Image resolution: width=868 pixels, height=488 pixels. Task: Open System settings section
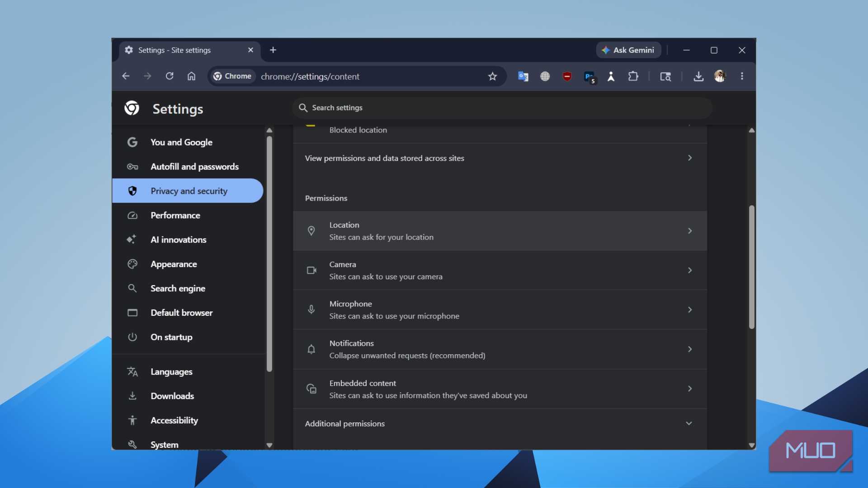(x=188, y=443)
